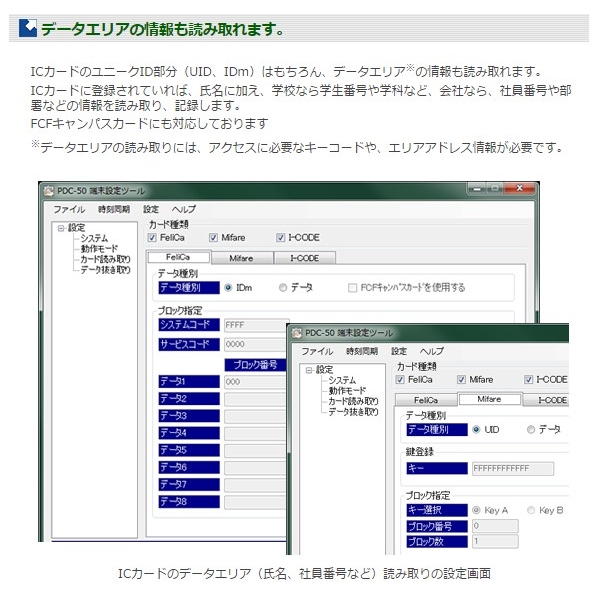Switch to I-CODE tab in back window
This screenshot has height=595, width=595.
pos(305,258)
